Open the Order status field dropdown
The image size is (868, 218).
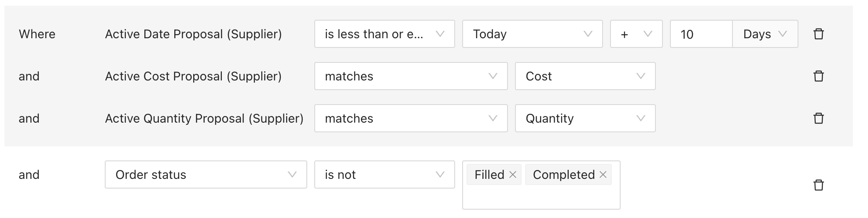click(206, 174)
